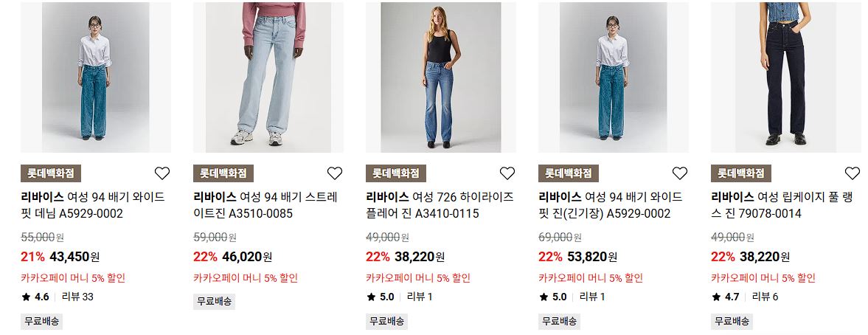Tap heart icon for ribcage full length jeans
The width and height of the screenshot is (868, 335).
pos(853,173)
